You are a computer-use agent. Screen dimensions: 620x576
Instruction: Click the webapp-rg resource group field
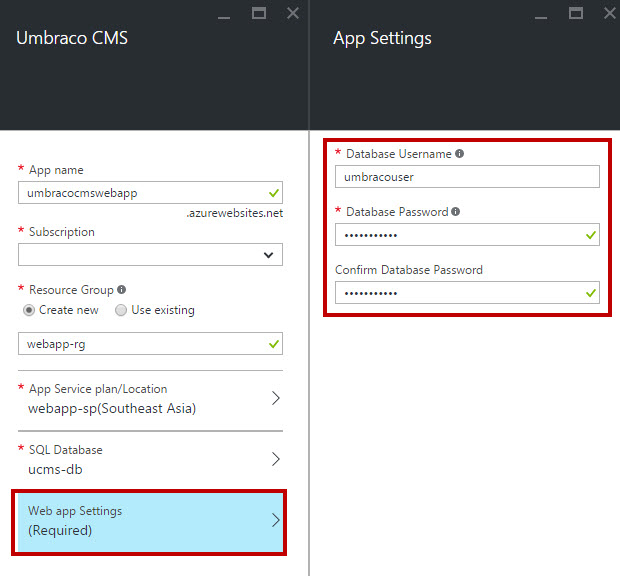(x=150, y=344)
